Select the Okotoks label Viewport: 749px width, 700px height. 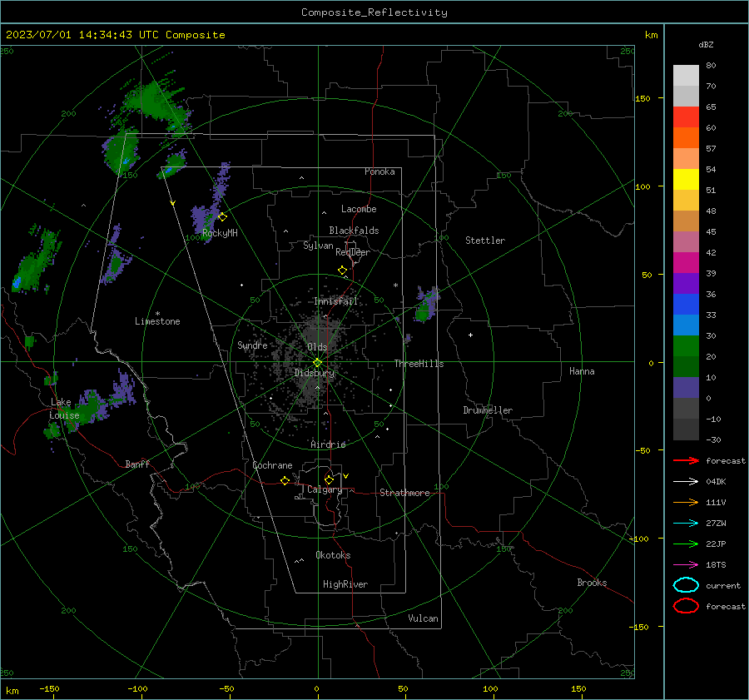333,555
